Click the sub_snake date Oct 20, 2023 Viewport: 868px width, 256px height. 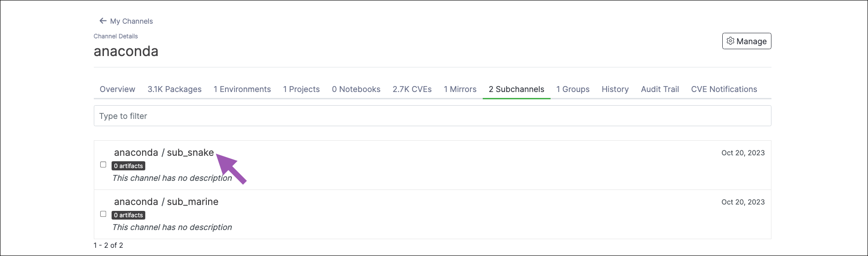[743, 153]
